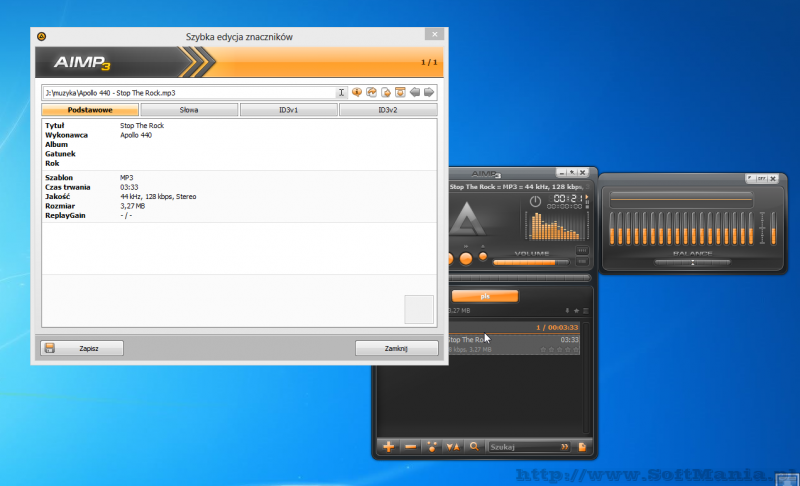Click the playlist vertical scrollbar

(586, 377)
